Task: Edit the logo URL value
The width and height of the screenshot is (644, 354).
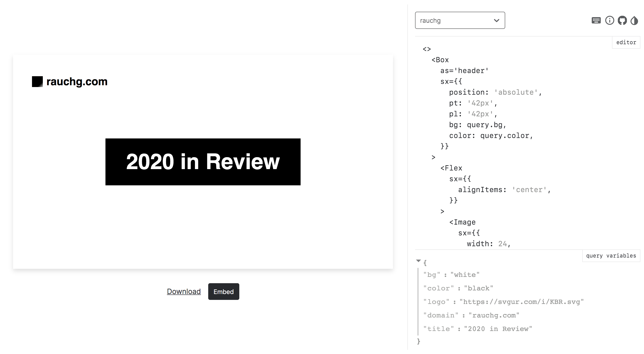Action: pyautogui.click(x=521, y=302)
